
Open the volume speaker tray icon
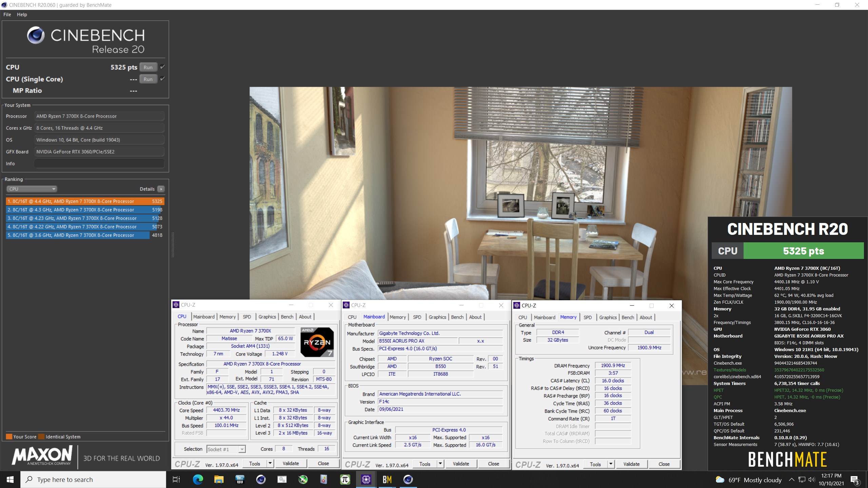pos(811,480)
